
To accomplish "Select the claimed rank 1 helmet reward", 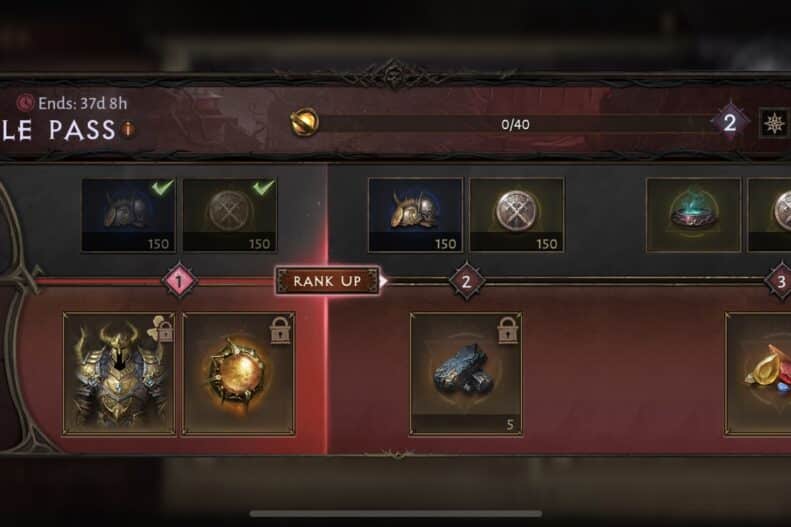I will coord(129,215).
